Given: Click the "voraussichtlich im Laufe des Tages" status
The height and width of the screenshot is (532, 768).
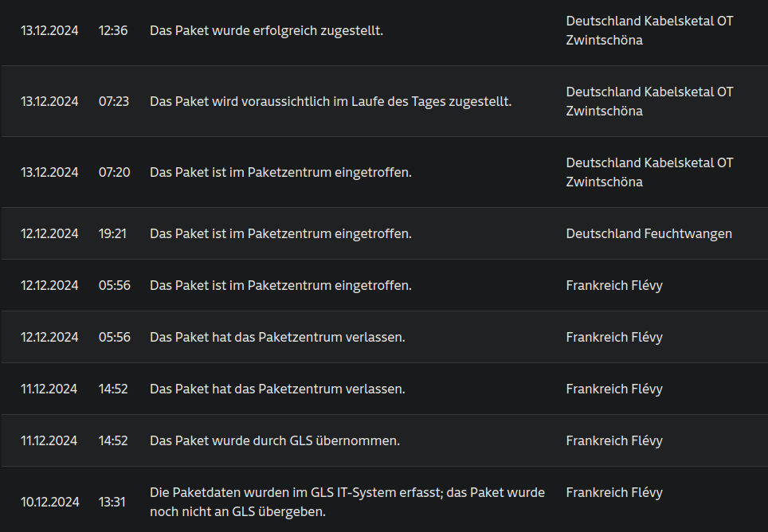Looking at the screenshot, I should tap(330, 102).
